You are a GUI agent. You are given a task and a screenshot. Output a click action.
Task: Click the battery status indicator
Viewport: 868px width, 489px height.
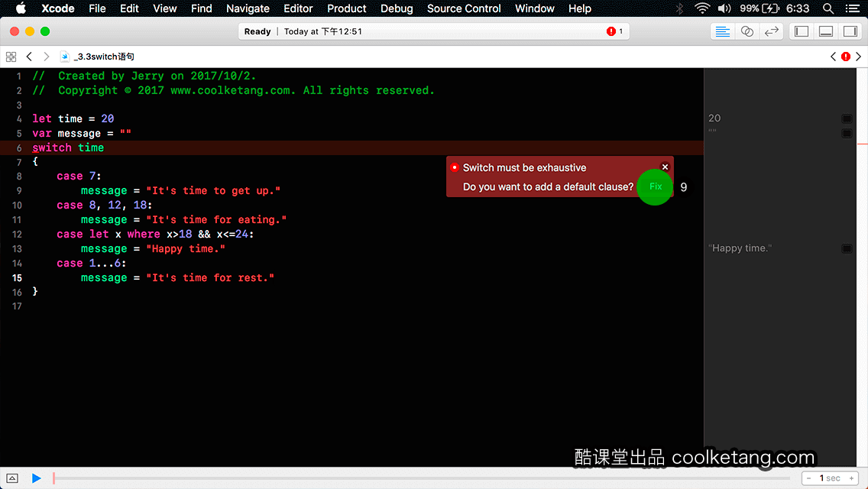pos(759,8)
